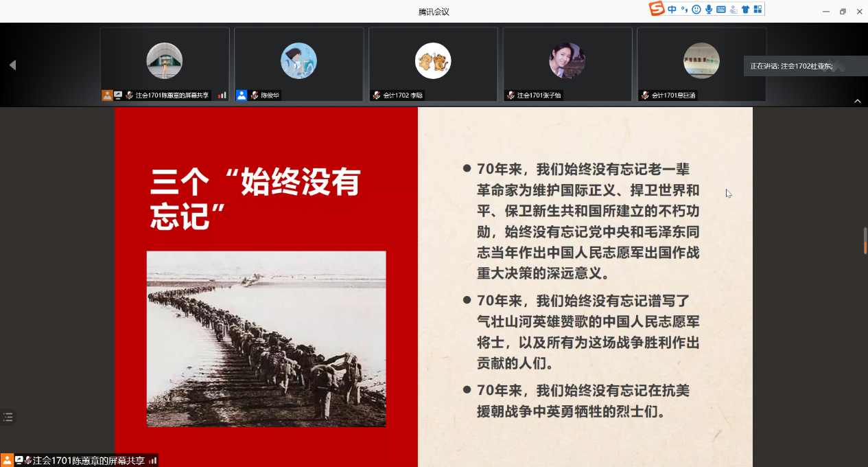This screenshot has height=467, width=868.
Task: Open Sogou skin shirt icon
Action: point(745,10)
